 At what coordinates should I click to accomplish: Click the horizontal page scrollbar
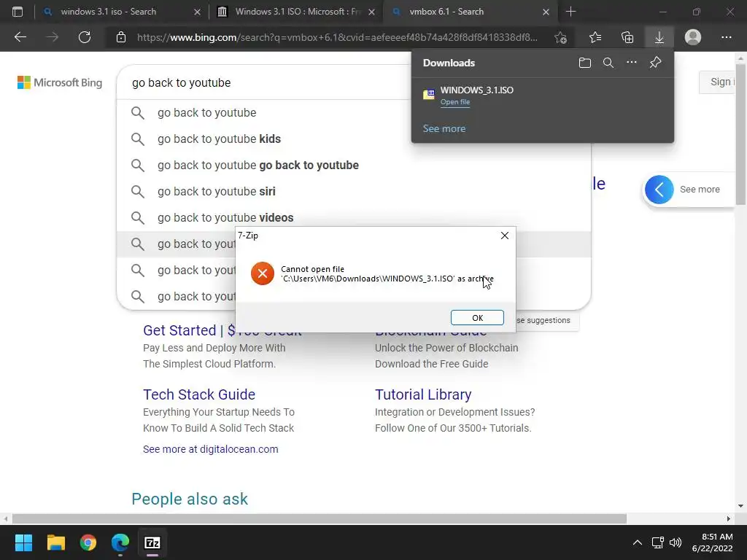[320, 518]
